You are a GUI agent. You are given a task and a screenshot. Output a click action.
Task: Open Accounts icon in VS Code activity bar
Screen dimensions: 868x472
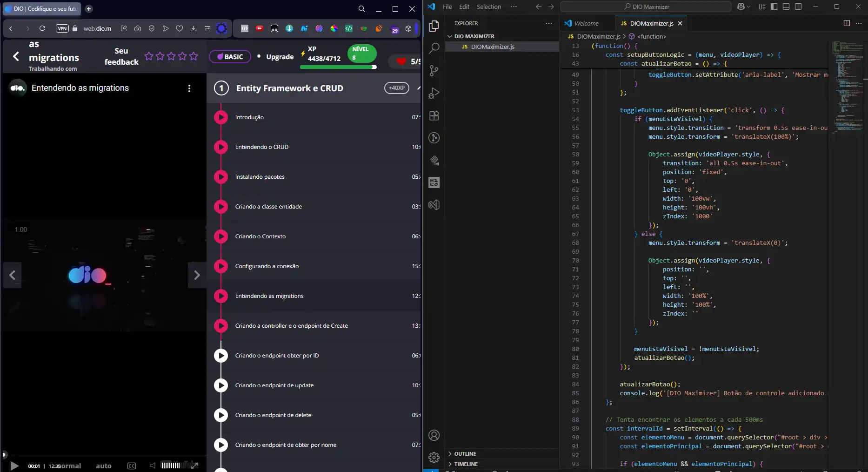[x=434, y=435]
